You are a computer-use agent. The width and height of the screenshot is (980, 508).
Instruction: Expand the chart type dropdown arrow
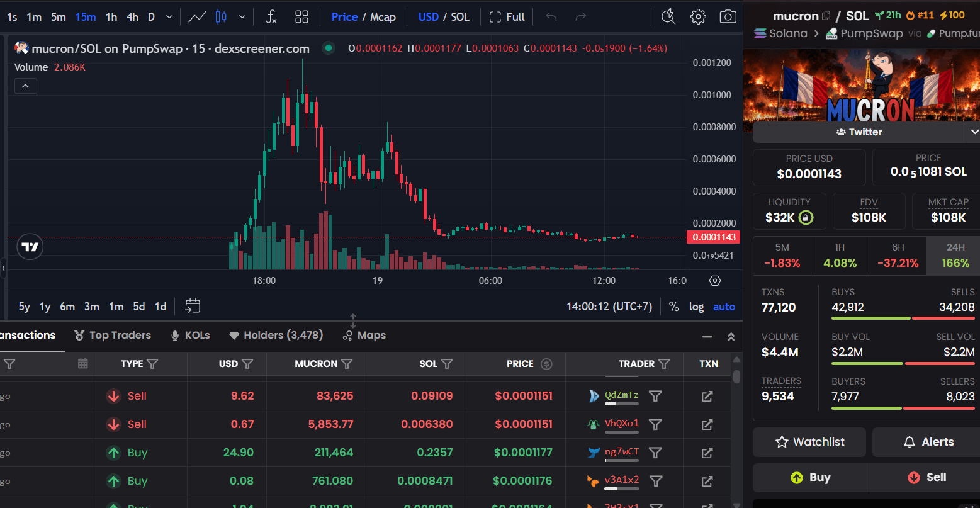pos(242,17)
